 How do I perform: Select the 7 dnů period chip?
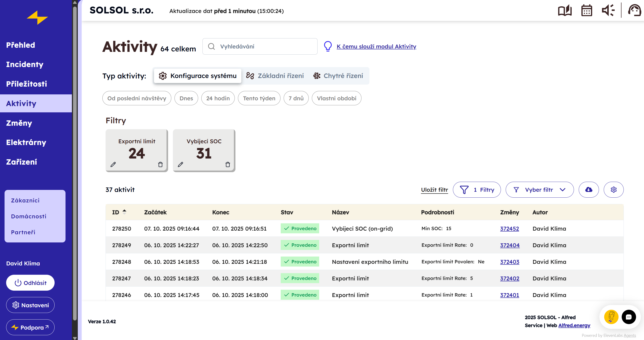click(296, 98)
